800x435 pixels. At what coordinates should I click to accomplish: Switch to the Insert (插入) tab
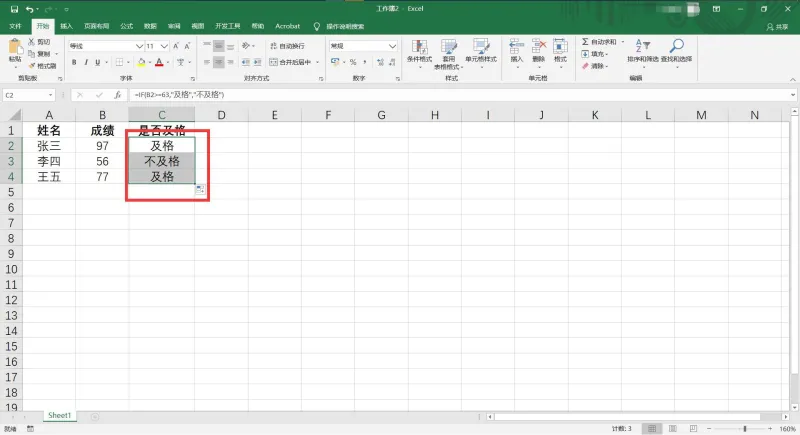click(x=66, y=26)
